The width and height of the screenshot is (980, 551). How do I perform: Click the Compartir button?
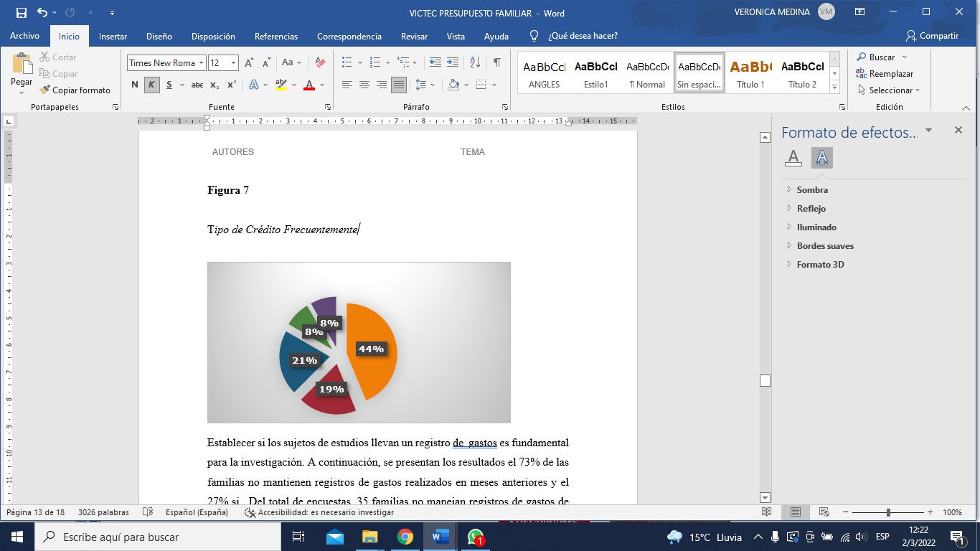pos(933,36)
